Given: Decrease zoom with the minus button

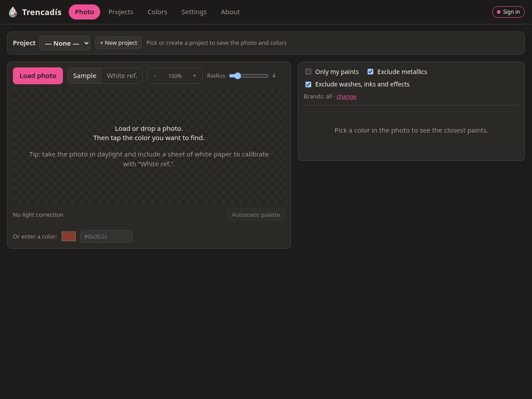Looking at the screenshot, I should (x=155, y=76).
